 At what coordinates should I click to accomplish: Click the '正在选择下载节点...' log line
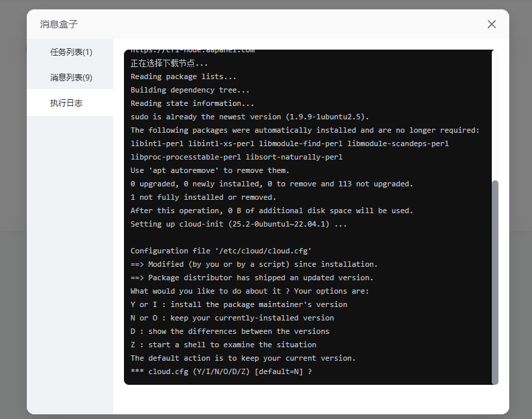tap(169, 63)
